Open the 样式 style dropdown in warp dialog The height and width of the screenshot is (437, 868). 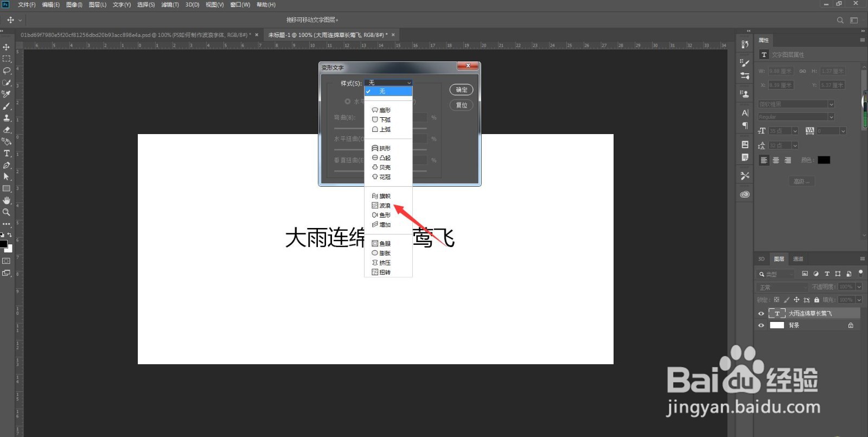389,83
